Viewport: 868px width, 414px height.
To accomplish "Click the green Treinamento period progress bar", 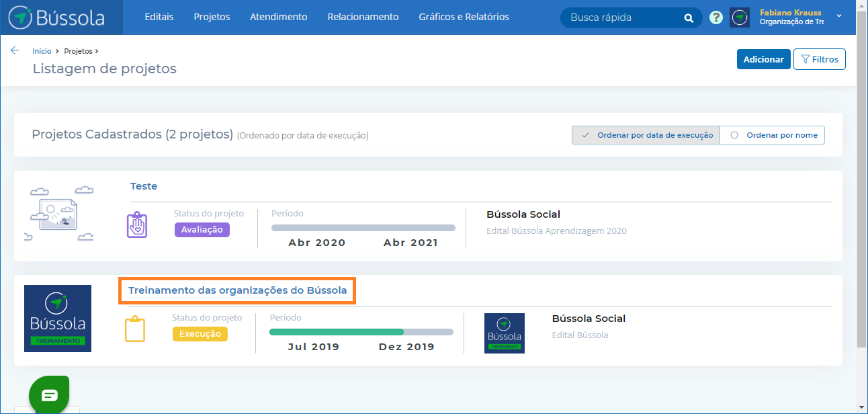I will [x=361, y=331].
